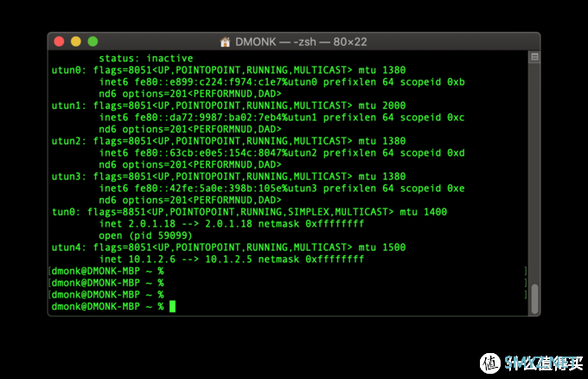This screenshot has width=588, height=379.
Task: Click the home folder icon in title bar
Action: coord(225,42)
